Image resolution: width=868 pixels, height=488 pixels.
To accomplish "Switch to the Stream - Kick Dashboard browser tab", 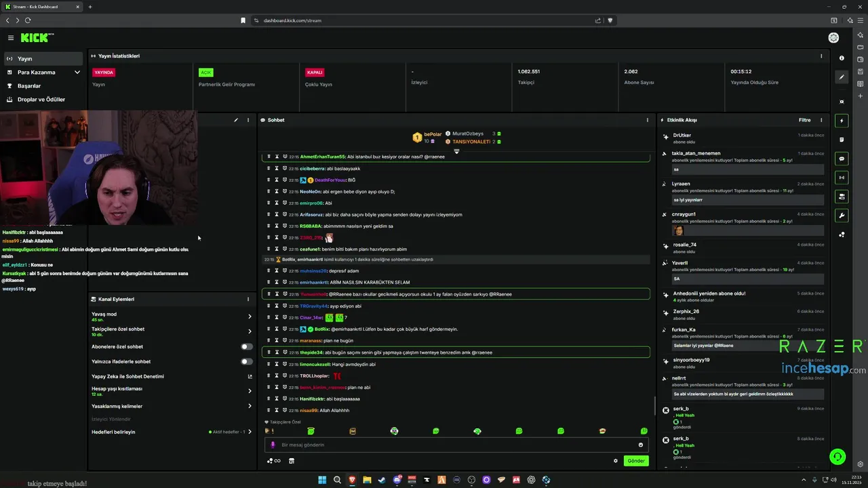I will coord(42,7).
